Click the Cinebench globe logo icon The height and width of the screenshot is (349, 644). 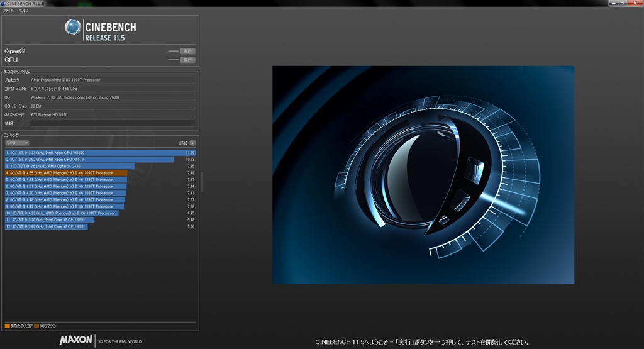point(73,28)
